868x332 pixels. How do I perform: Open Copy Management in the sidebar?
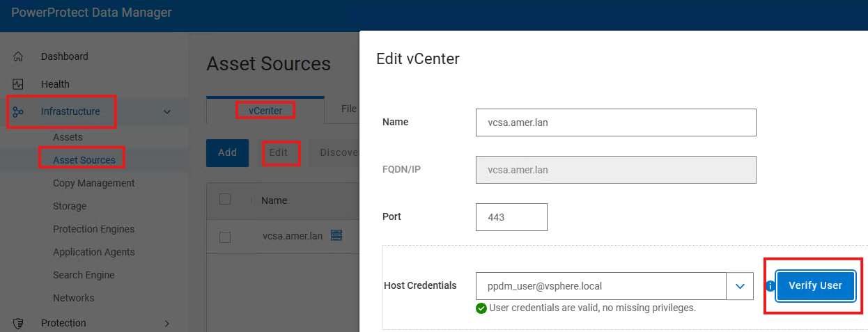pyautogui.click(x=94, y=183)
